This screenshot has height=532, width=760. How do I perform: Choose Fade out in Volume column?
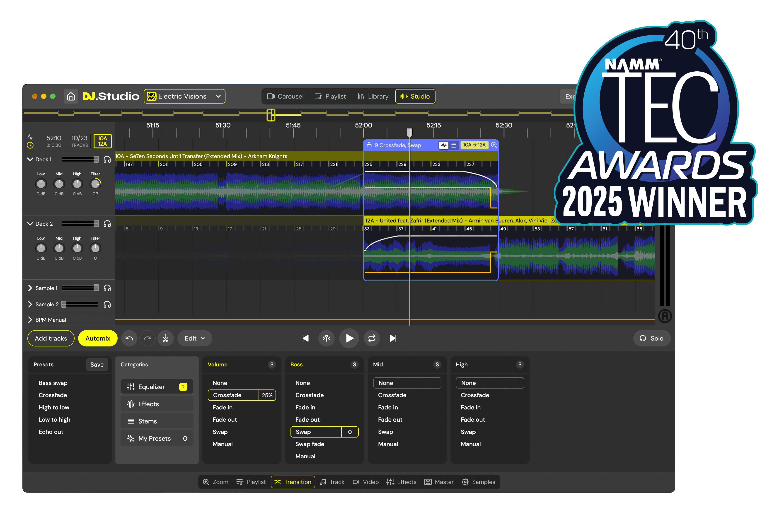pyautogui.click(x=225, y=420)
